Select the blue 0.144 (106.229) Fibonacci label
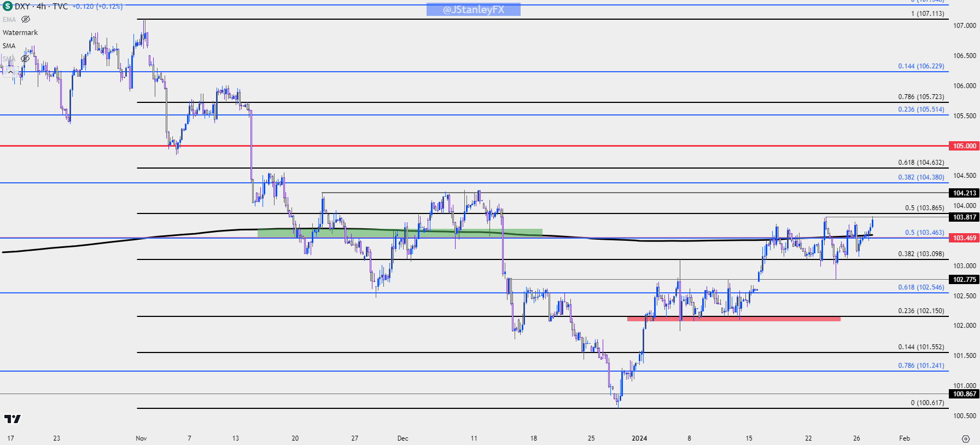Screen dimensions: 980x445 click(x=921, y=66)
